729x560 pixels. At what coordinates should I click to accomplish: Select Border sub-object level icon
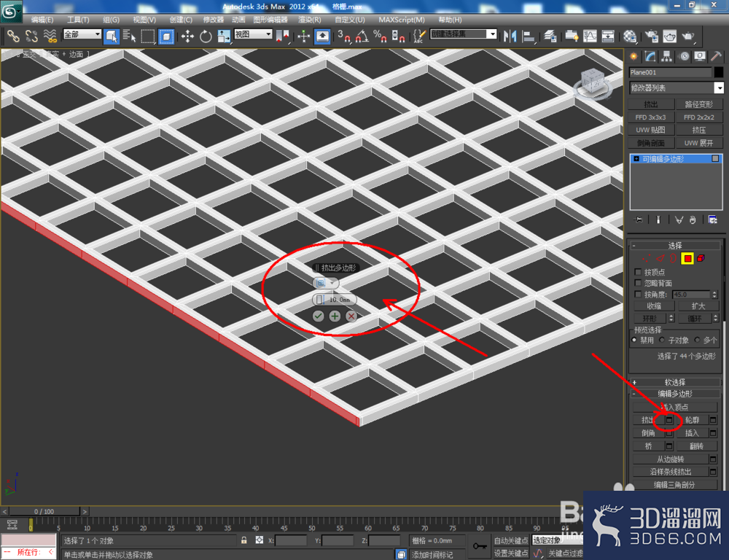pyautogui.click(x=673, y=259)
